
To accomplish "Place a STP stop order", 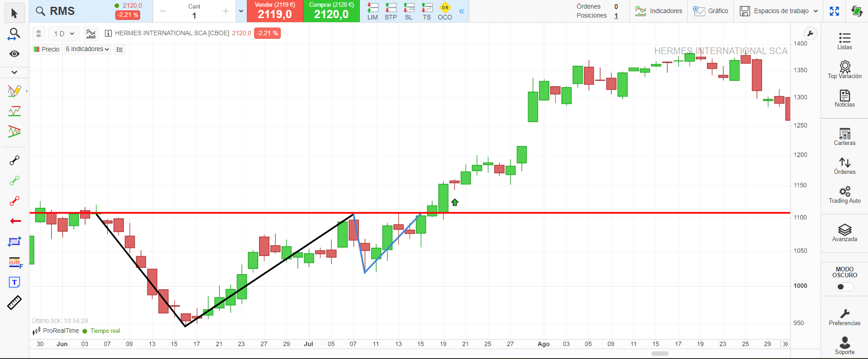I will tap(391, 11).
